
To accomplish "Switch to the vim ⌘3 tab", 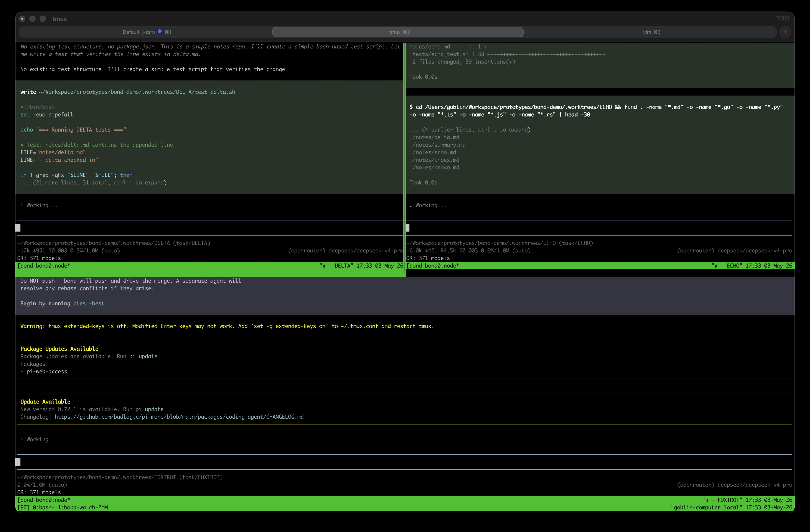I will tap(652, 32).
